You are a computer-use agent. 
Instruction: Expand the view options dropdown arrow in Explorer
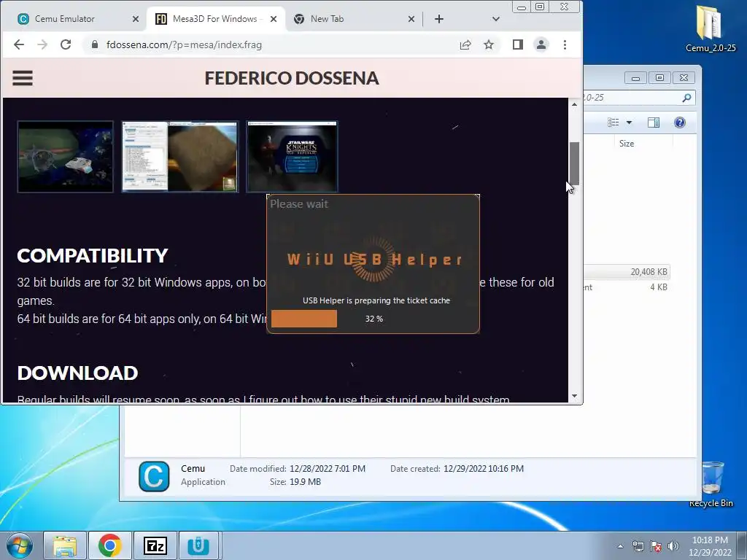[629, 122]
